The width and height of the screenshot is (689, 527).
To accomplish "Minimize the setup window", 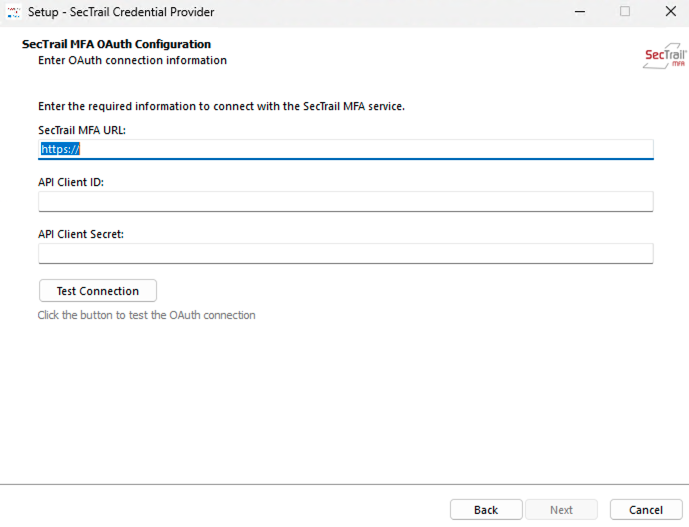I will coord(579,12).
